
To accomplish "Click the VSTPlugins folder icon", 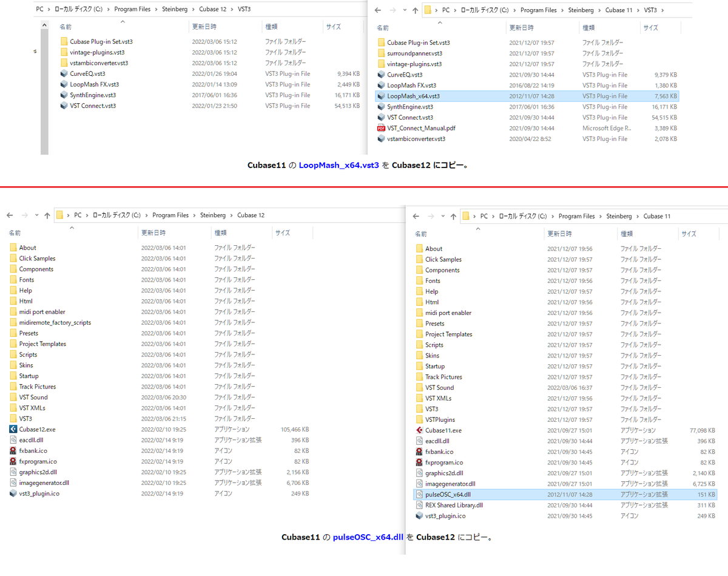I will [x=420, y=419].
